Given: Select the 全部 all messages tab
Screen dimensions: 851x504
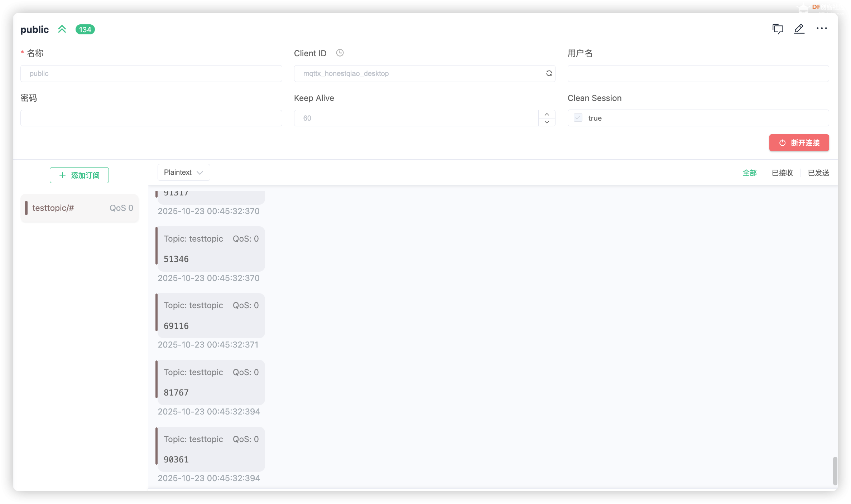Looking at the screenshot, I should point(749,173).
